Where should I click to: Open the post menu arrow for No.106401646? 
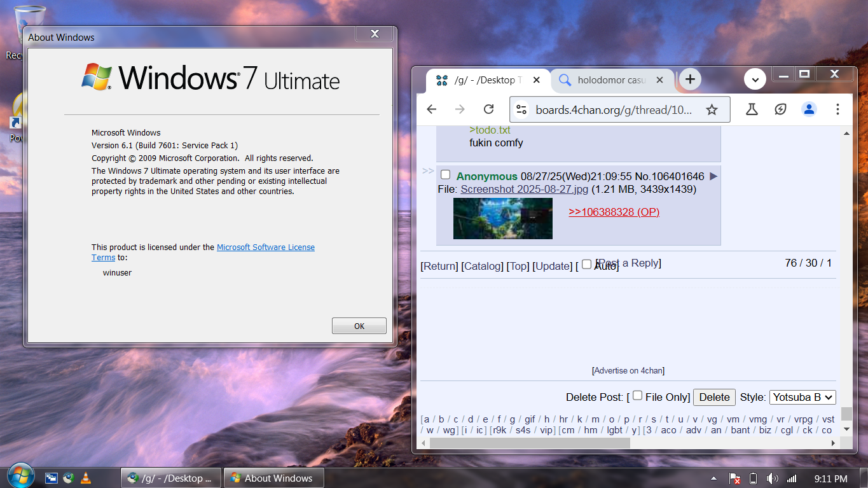click(713, 176)
